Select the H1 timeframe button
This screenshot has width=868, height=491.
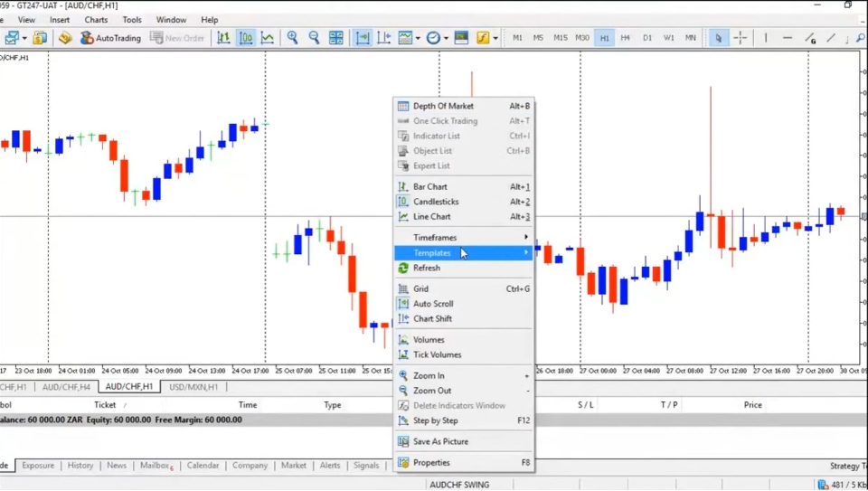[x=604, y=38]
